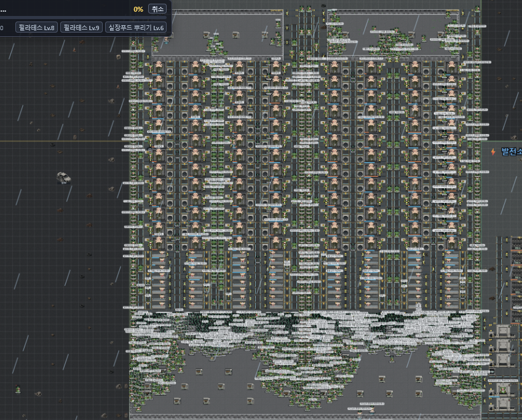Viewport: 522px width, 420px height.
Task: Select the lone character on the dark field
Action: click(x=18, y=389)
